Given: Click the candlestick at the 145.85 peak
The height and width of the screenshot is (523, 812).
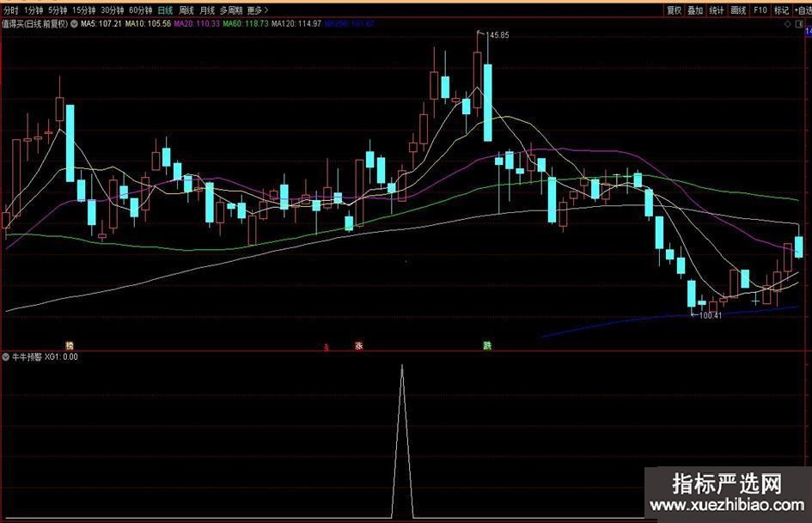Looking at the screenshot, I should tap(478, 80).
